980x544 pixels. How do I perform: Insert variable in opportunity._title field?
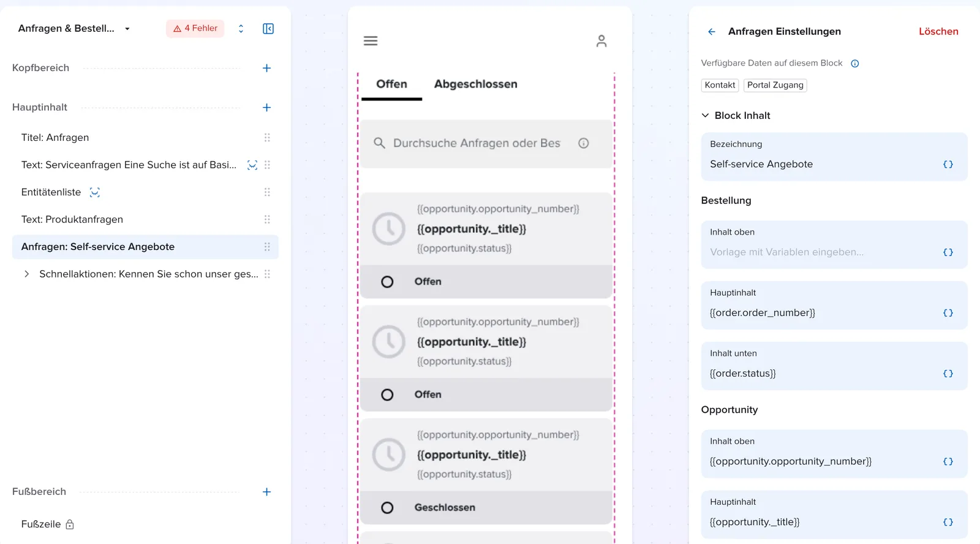point(948,523)
